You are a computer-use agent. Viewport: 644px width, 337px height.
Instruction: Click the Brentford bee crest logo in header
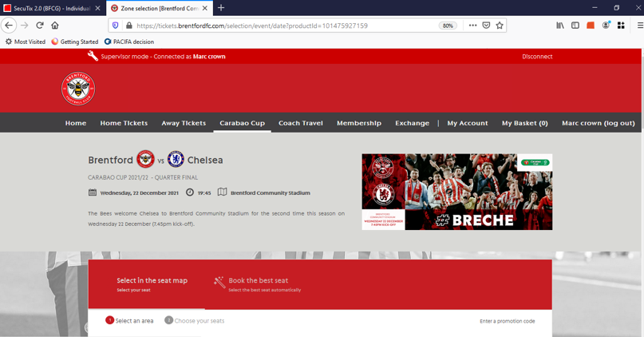(x=78, y=89)
